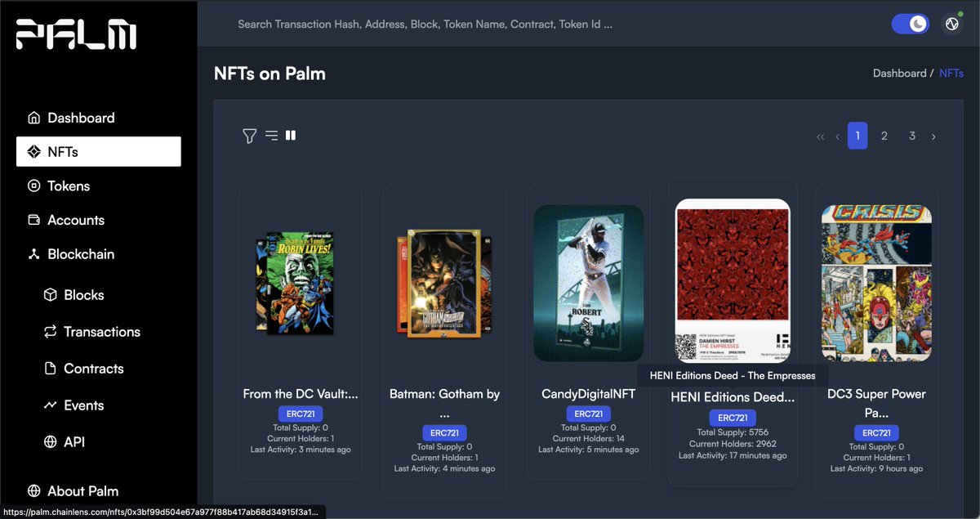
Task: Open Events page
Action: click(x=84, y=405)
